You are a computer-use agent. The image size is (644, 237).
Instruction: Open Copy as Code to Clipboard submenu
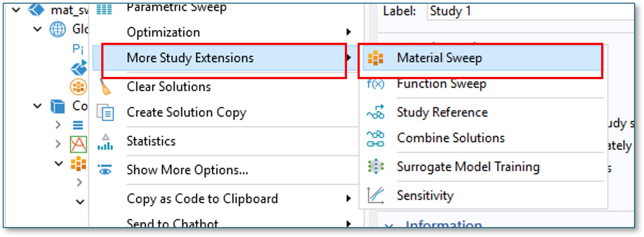point(202,199)
